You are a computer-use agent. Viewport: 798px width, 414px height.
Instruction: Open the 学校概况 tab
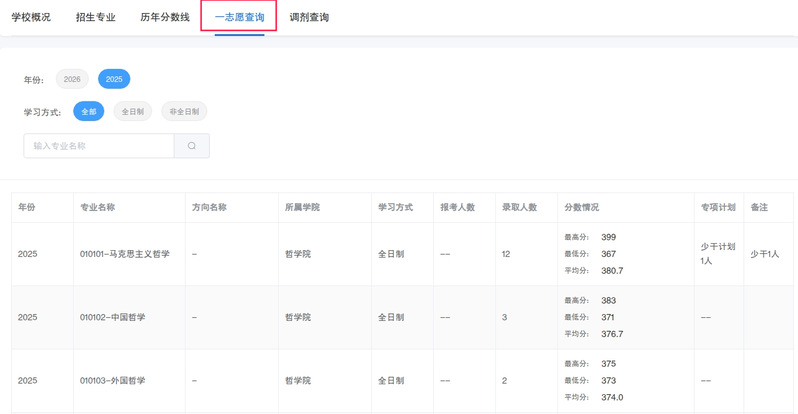click(31, 17)
